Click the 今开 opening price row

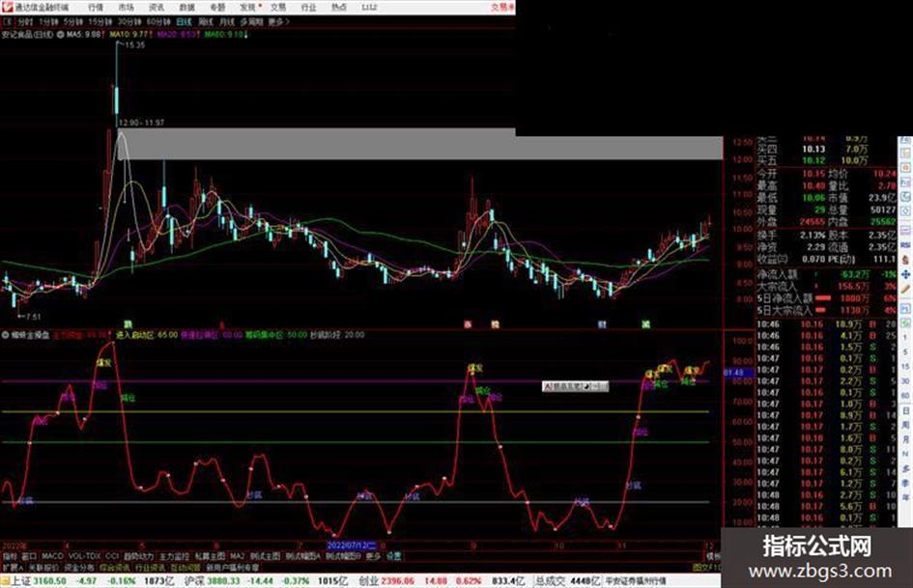coord(827,174)
